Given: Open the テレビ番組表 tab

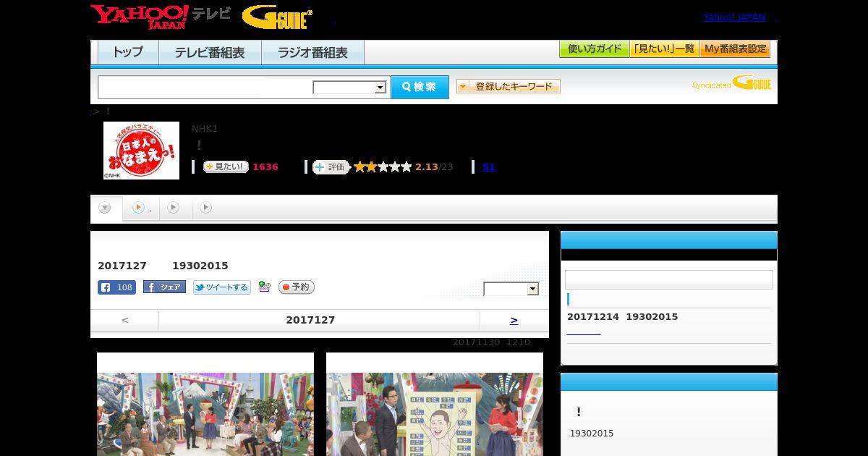Looking at the screenshot, I should click(210, 52).
